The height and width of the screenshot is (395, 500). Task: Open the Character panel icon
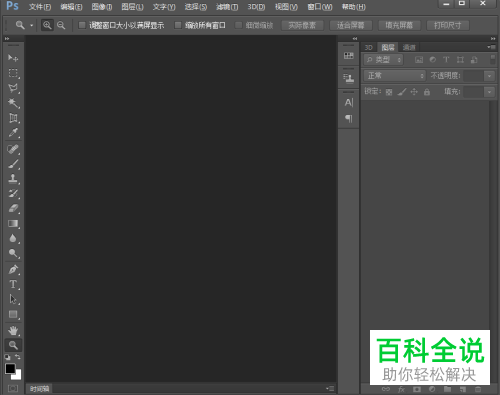click(x=349, y=103)
